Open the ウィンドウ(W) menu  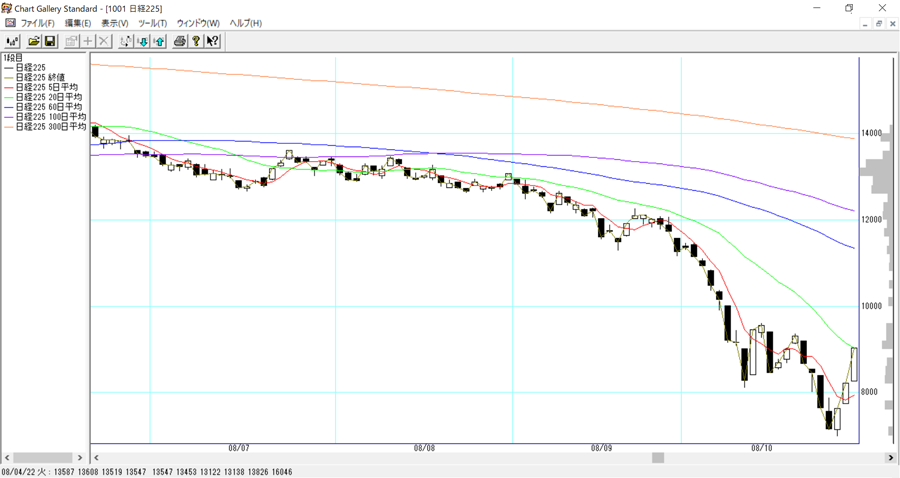[x=198, y=23]
